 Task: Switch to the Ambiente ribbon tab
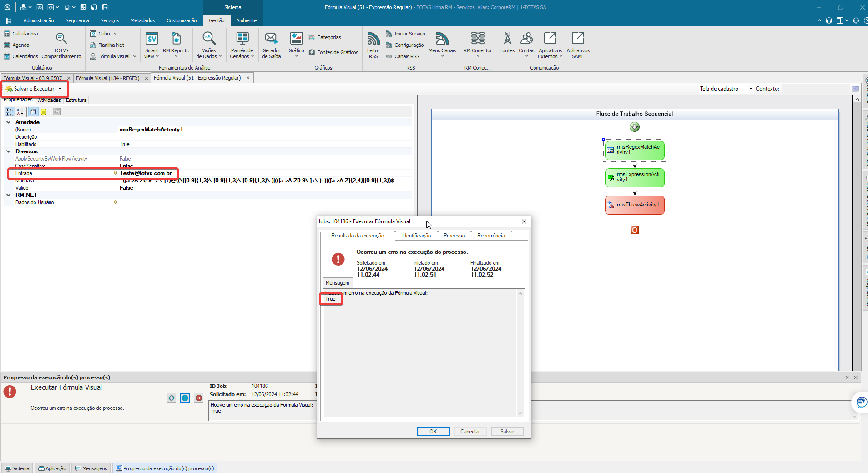pos(247,20)
